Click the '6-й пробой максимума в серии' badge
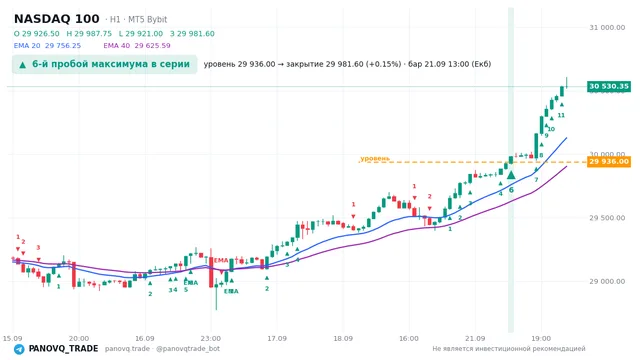This screenshot has height=360, width=640. 104,64
